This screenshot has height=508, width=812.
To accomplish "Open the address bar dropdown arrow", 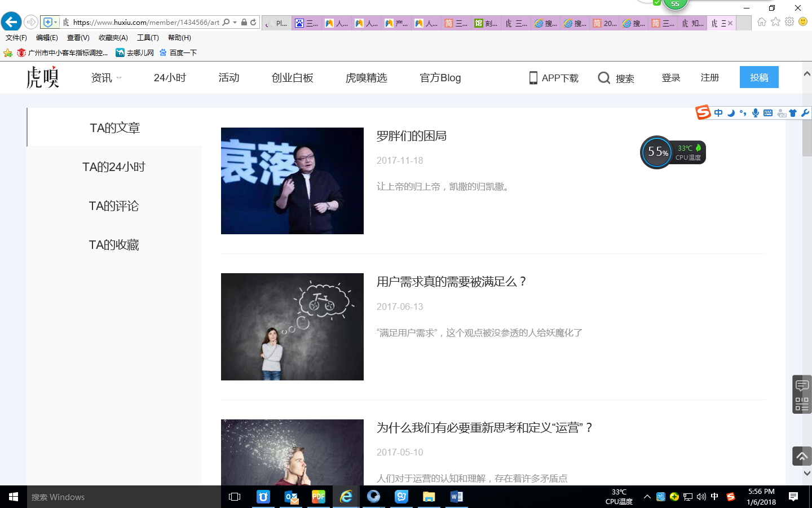I will tap(235, 22).
